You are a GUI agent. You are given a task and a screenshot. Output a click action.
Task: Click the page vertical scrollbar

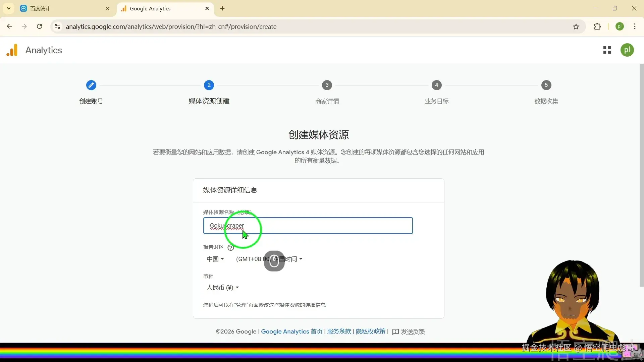coord(641,174)
